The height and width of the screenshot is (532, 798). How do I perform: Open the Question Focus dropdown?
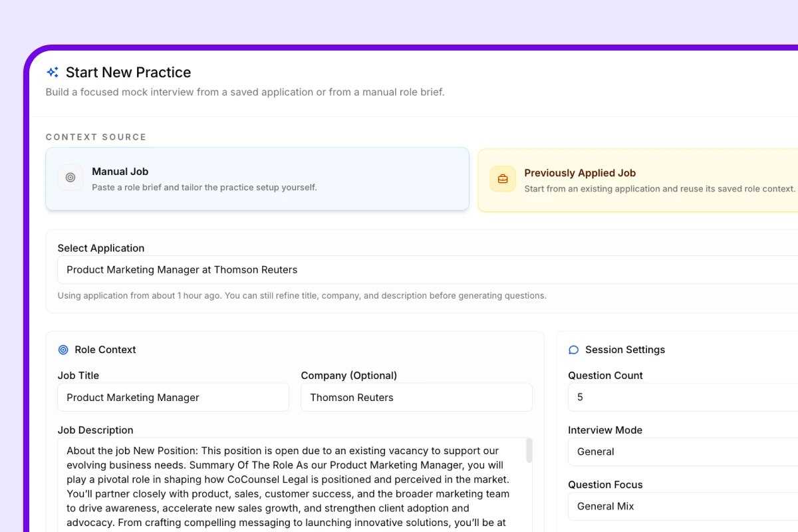coord(682,506)
